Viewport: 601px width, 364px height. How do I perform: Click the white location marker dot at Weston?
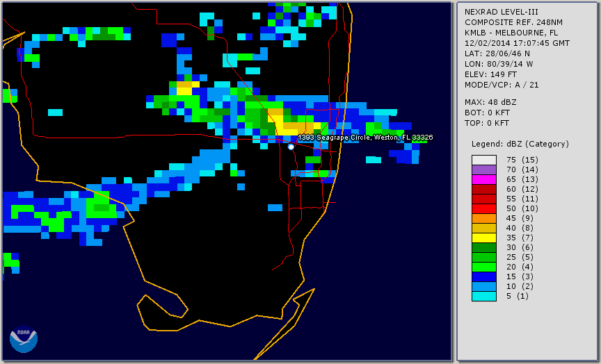291,147
